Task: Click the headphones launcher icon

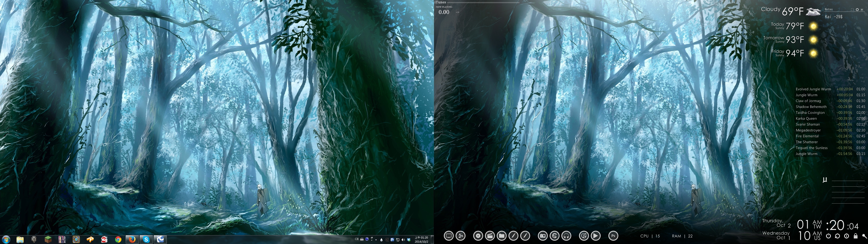Action: 566,236
